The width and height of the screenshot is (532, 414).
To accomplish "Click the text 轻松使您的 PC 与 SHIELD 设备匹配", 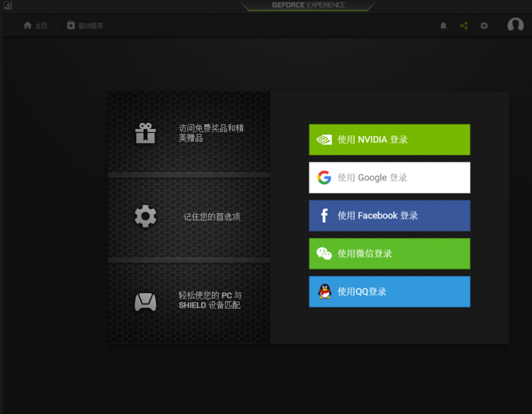I will [210, 300].
